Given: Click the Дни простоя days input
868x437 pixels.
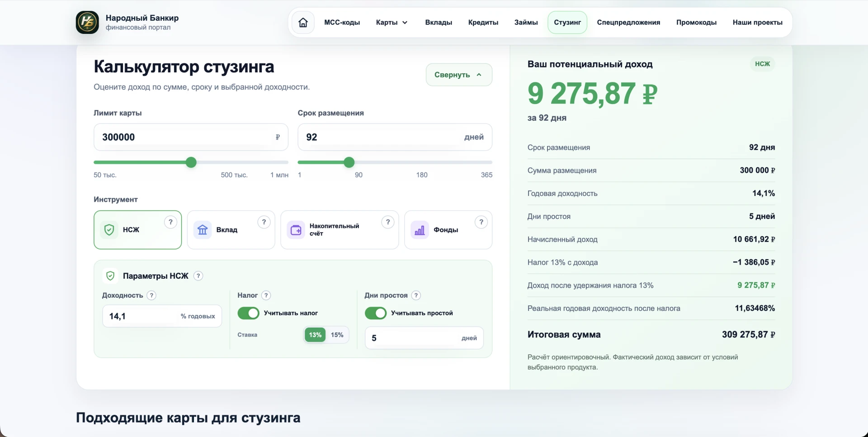Looking at the screenshot, I should coord(424,338).
